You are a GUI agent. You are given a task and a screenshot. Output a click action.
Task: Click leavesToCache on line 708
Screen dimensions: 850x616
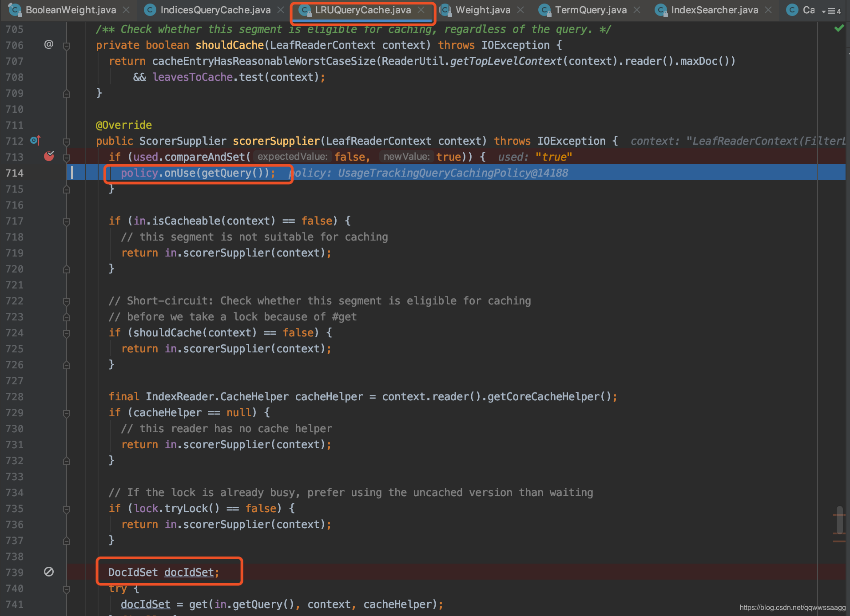coord(193,77)
